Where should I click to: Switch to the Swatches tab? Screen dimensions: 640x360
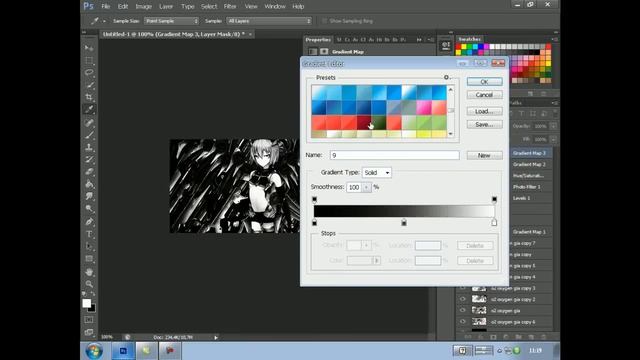coord(469,39)
